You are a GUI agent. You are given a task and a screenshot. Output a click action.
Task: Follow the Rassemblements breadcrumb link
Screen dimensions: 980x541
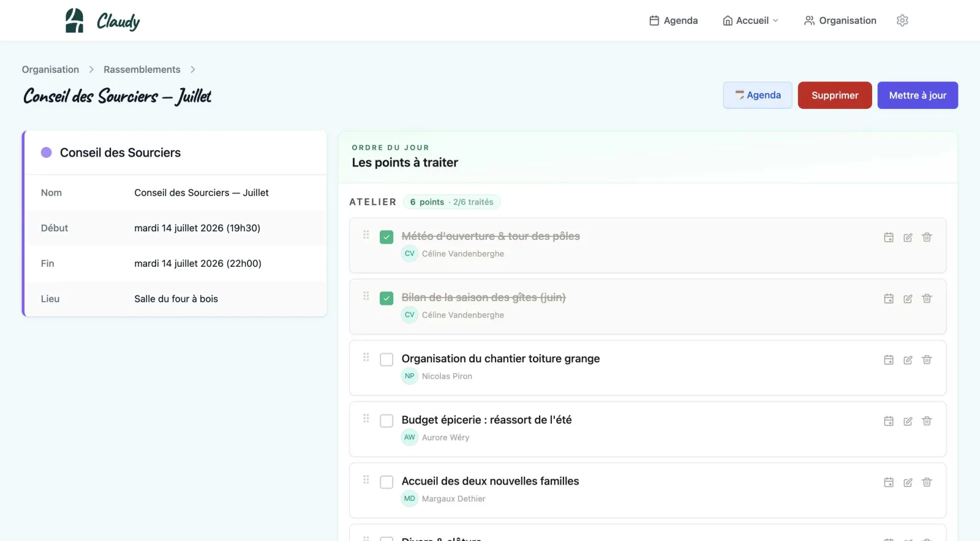pyautogui.click(x=142, y=70)
